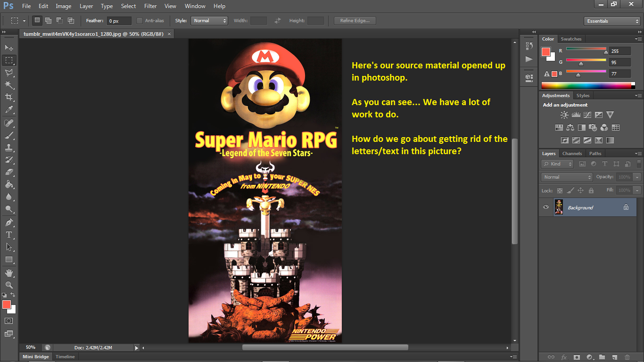Open the collapsed History panel icon
Viewport: 644px width, 362px height.
tap(529, 45)
